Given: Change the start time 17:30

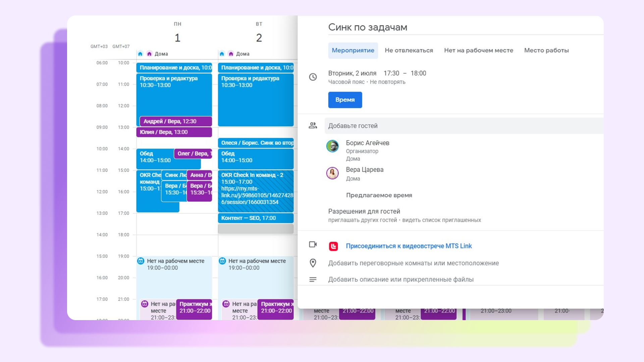Looking at the screenshot, I should 391,73.
